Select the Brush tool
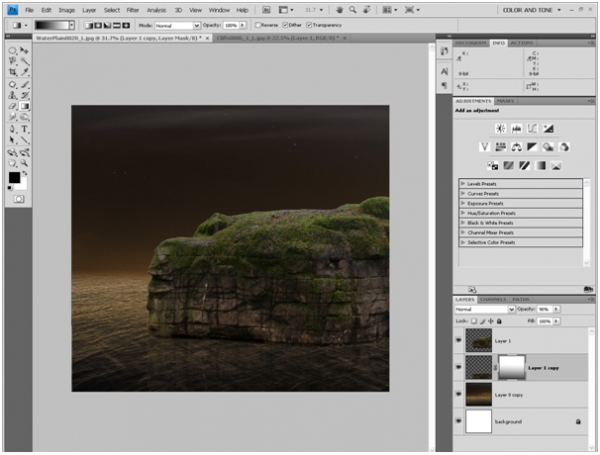 tap(25, 85)
